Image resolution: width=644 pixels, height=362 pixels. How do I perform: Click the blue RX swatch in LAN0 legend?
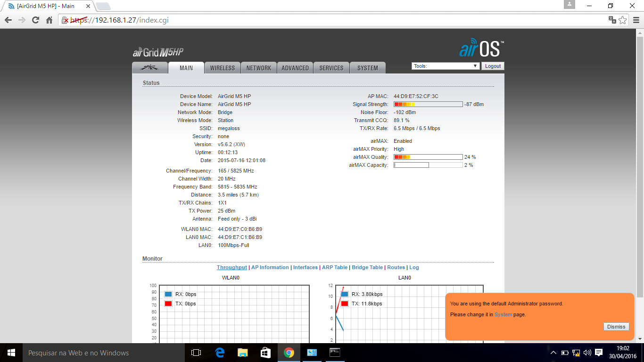click(345, 294)
